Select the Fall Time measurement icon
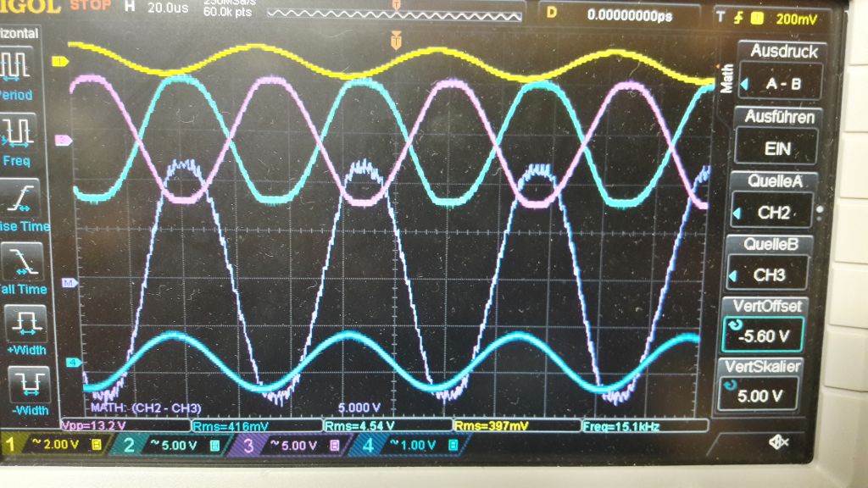Screen dimensions: 868x488 (22, 261)
